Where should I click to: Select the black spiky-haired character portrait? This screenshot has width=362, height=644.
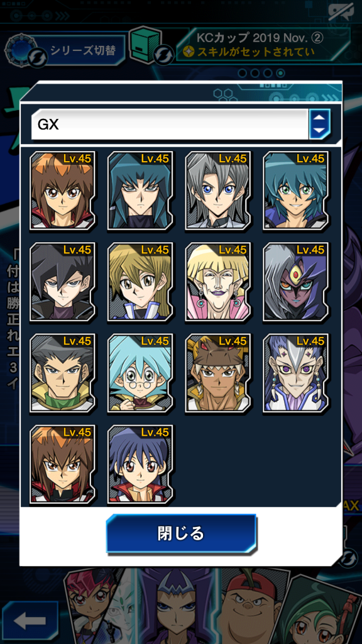pyautogui.click(x=63, y=282)
